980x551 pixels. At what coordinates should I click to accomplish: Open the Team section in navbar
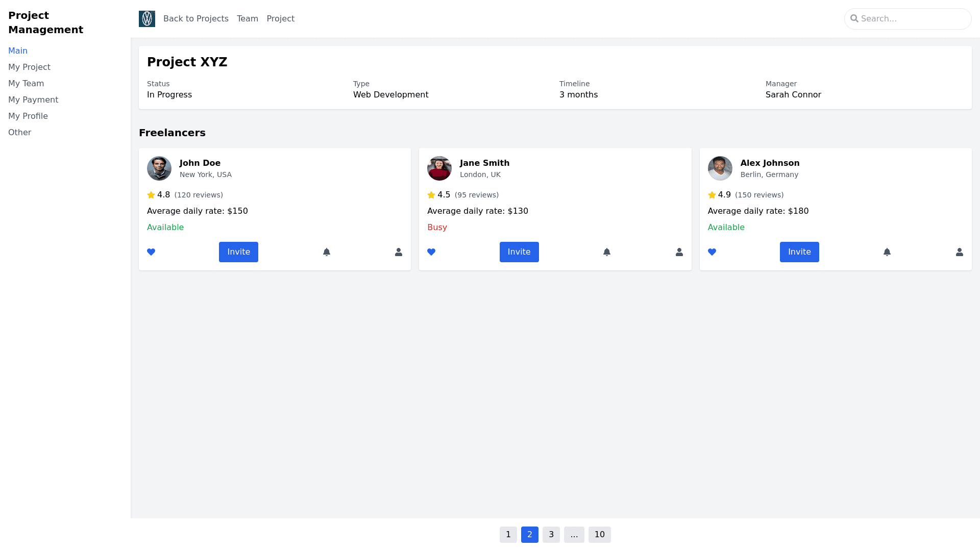[x=247, y=18]
